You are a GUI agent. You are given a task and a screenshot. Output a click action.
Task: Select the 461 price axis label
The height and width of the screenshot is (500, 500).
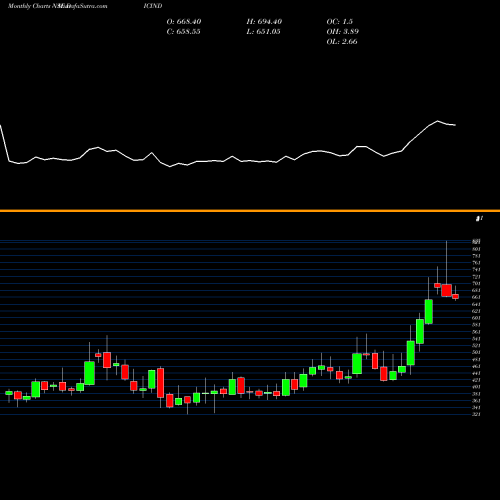tap(476, 366)
